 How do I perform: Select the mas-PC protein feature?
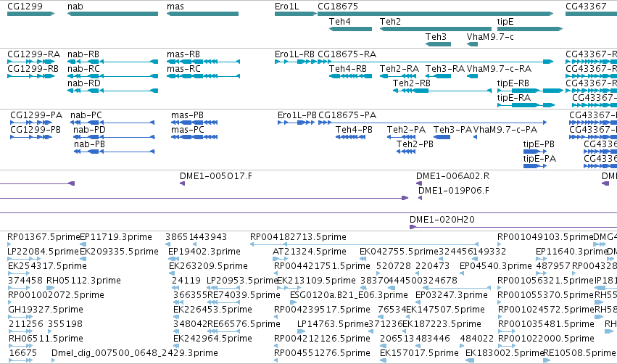(x=194, y=137)
